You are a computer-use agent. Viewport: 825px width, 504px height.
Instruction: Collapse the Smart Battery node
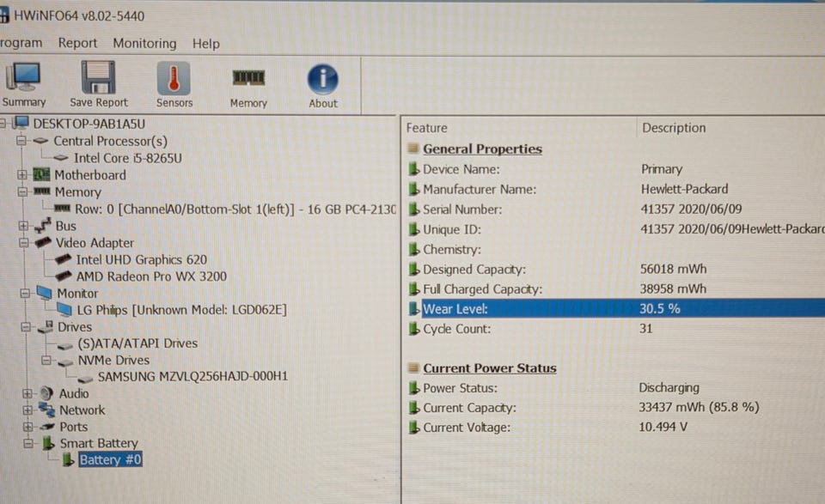29,443
